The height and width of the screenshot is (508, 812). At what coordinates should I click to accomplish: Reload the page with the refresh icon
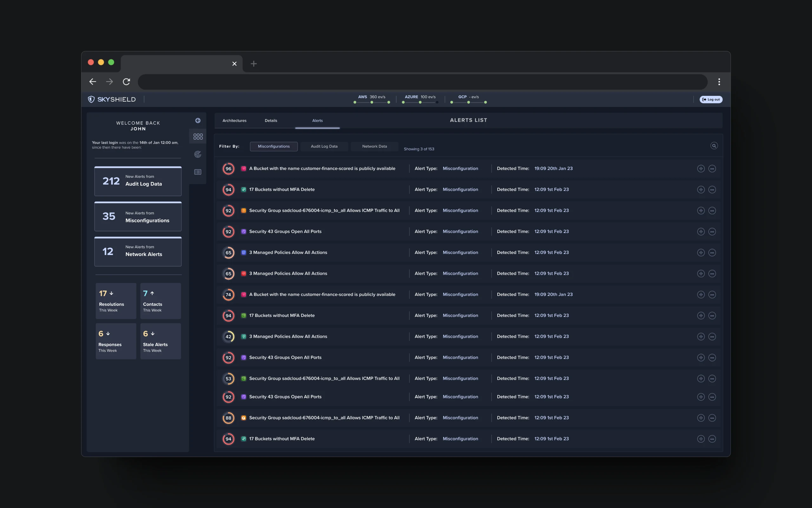point(126,82)
